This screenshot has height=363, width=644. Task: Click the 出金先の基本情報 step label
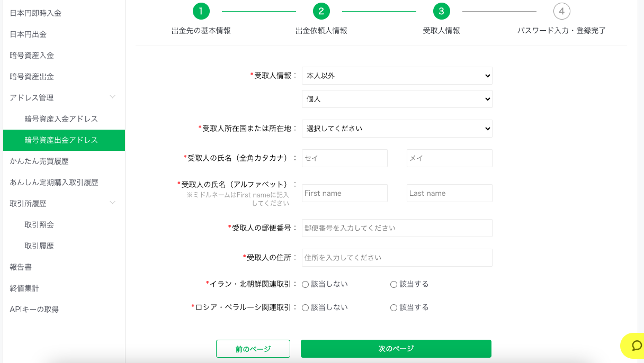click(x=201, y=31)
